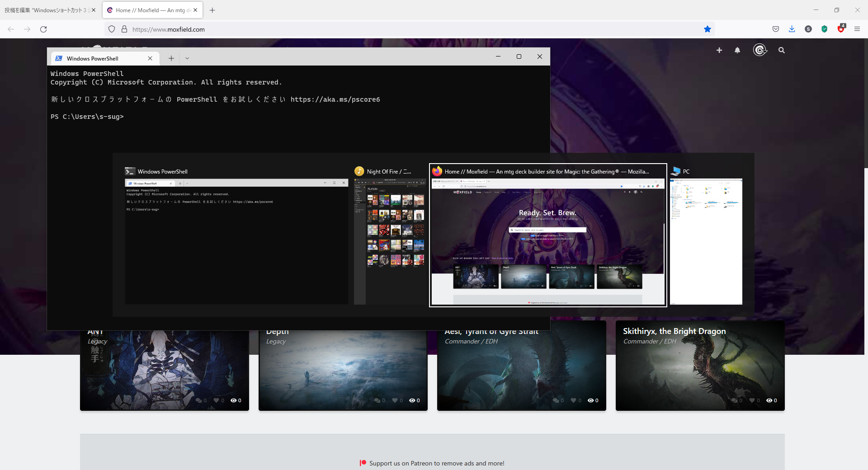The width and height of the screenshot is (868, 470).
Task: Open new Firefox tab with plus button
Action: click(212, 10)
